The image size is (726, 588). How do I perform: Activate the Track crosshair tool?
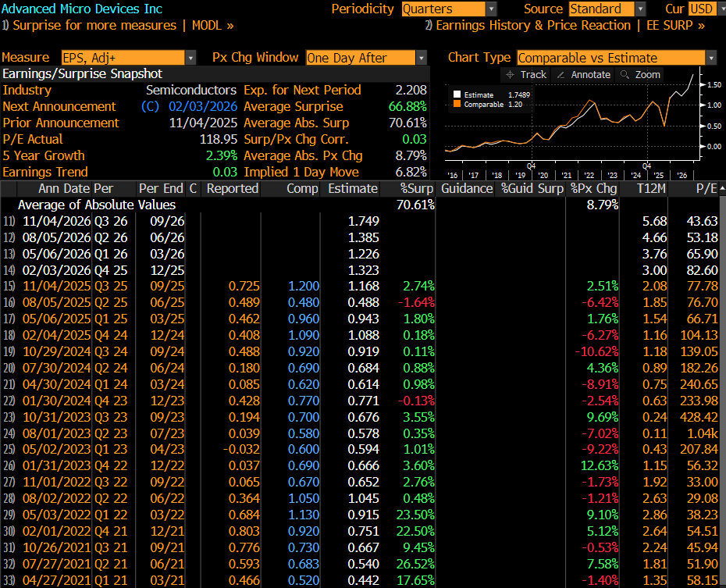[x=526, y=74]
